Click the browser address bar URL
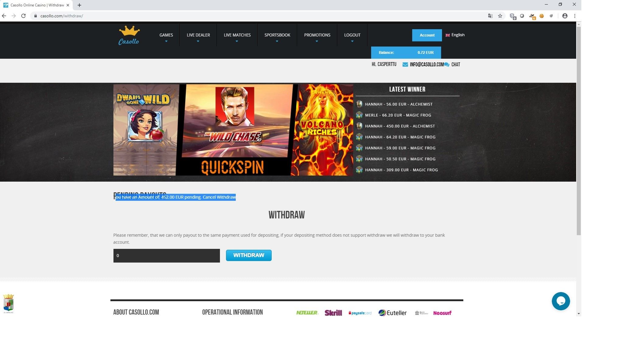The width and height of the screenshot is (644, 338). coord(62,16)
